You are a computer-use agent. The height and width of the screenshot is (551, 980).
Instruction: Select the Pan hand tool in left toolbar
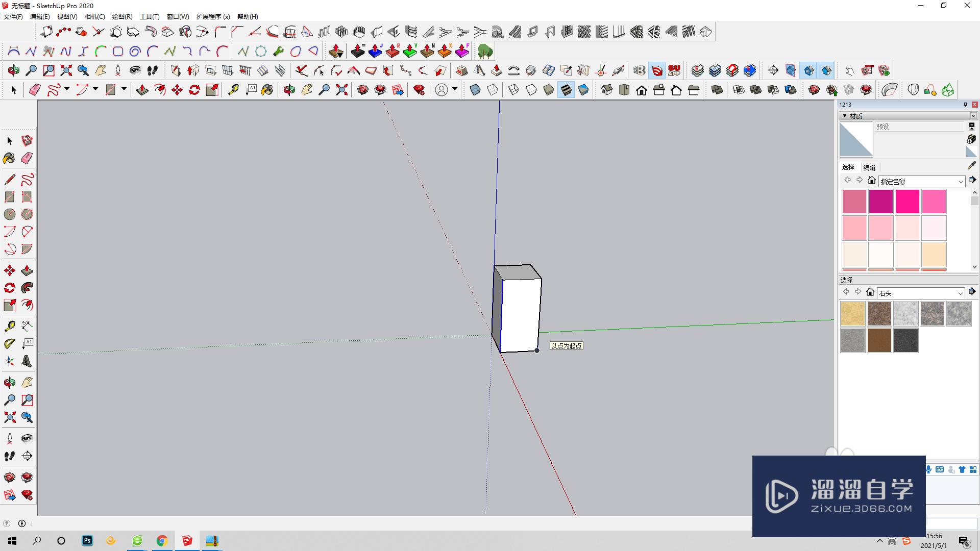[x=27, y=383]
